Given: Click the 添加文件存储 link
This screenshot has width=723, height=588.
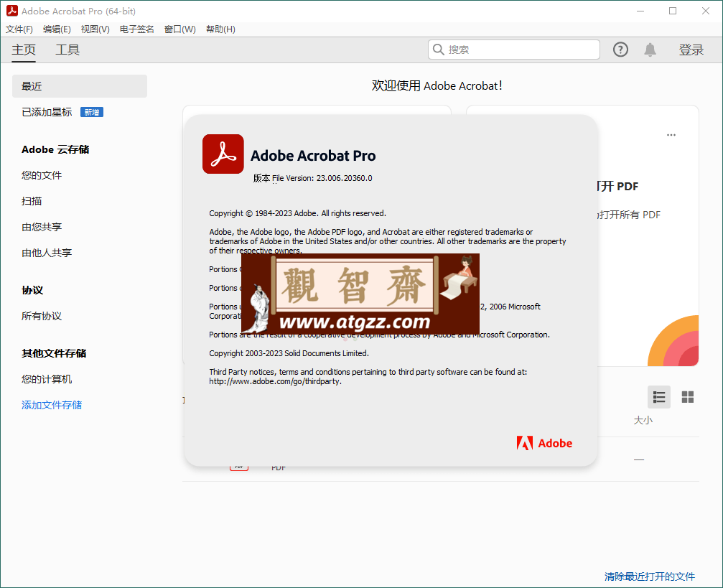Looking at the screenshot, I should coord(52,405).
